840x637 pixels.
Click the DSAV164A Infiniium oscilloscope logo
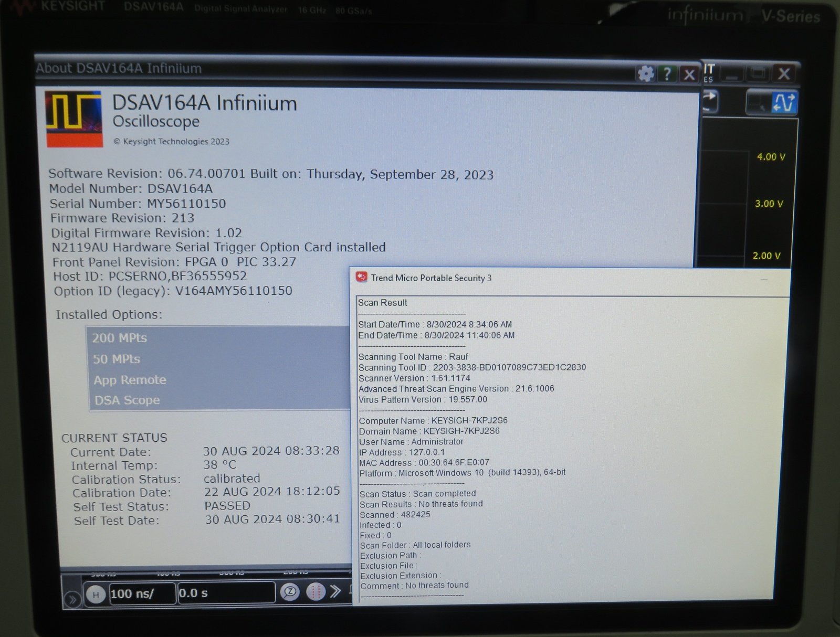pos(73,119)
